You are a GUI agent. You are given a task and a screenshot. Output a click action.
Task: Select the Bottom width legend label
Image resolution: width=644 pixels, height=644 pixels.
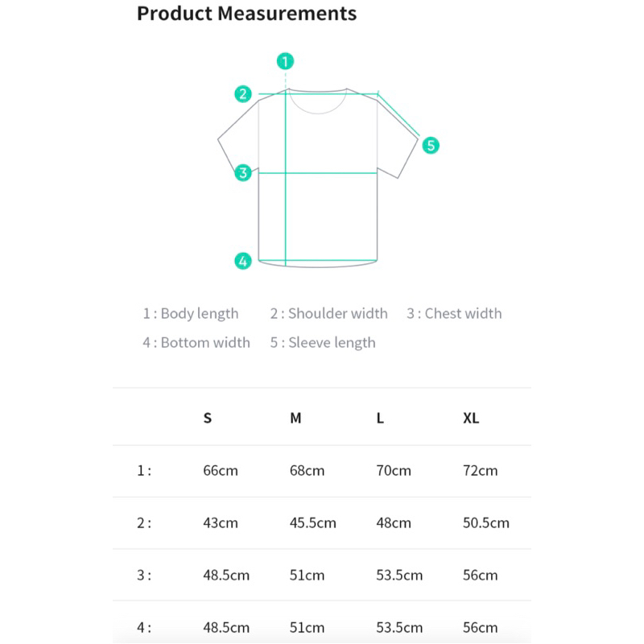point(196,343)
